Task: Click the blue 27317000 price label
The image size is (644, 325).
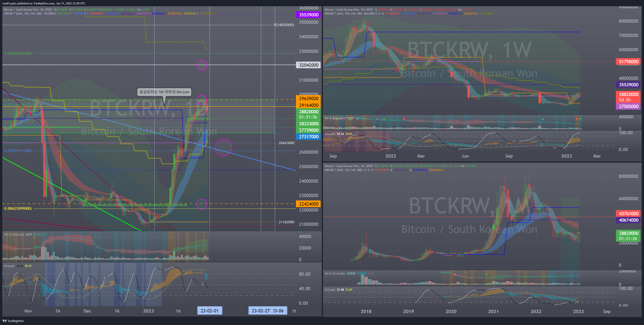Action: (308, 137)
